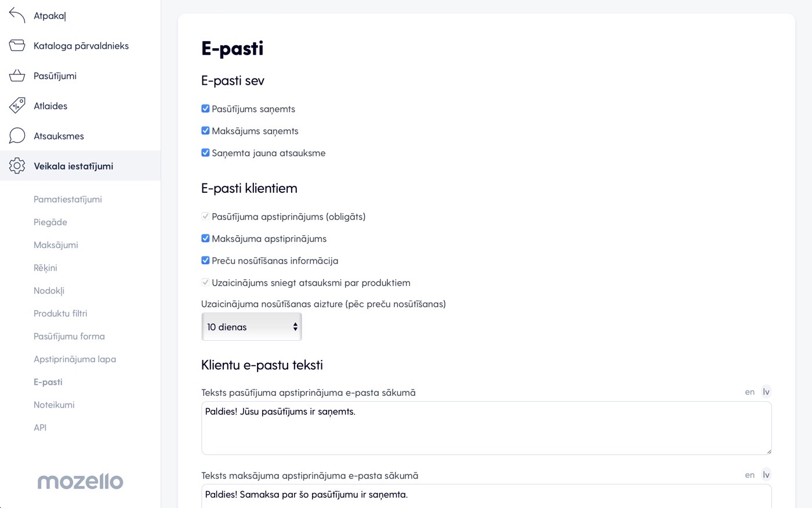The image size is (812, 508).
Task: Open the Kataloga pārvaldnieks folder icon
Action: pos(17,45)
